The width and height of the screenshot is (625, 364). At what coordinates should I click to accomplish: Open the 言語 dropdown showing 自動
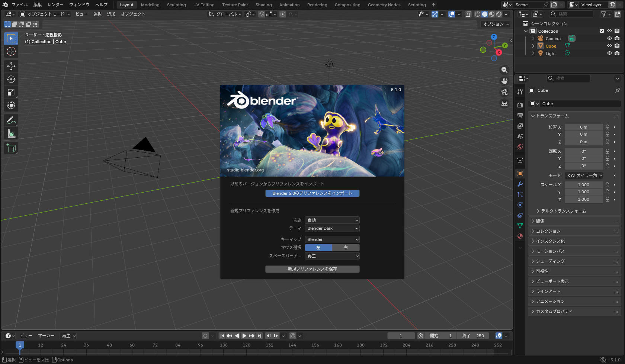(x=332, y=220)
